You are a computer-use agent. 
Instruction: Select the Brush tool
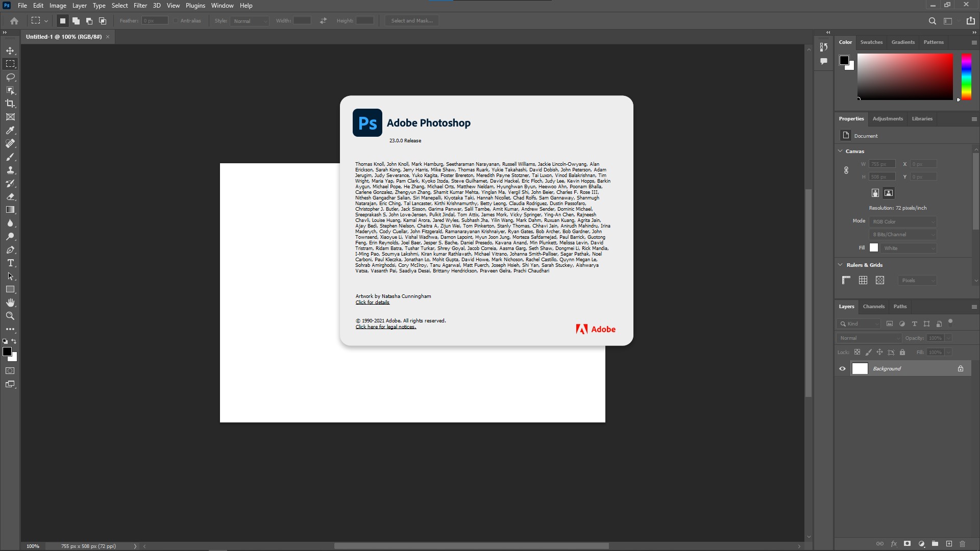click(x=10, y=157)
